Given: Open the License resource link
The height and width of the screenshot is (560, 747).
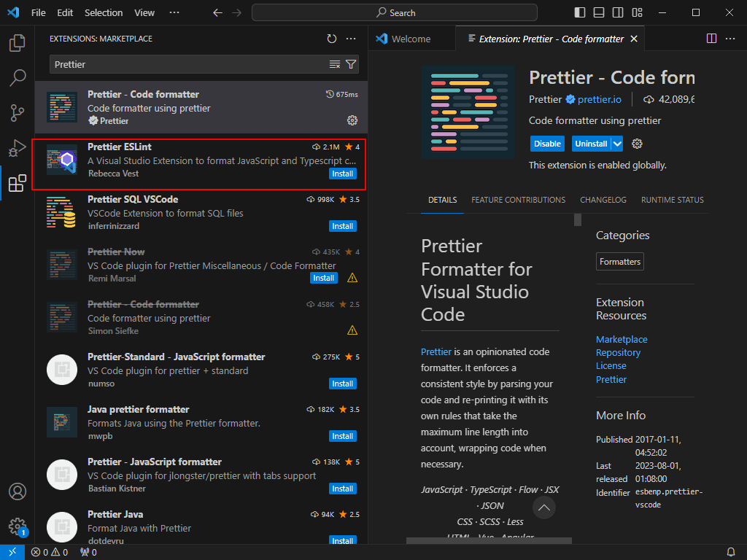Looking at the screenshot, I should pyautogui.click(x=611, y=366).
